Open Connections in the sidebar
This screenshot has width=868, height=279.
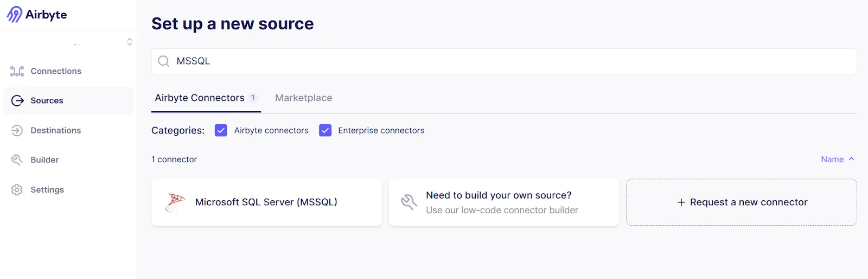pyautogui.click(x=68, y=71)
